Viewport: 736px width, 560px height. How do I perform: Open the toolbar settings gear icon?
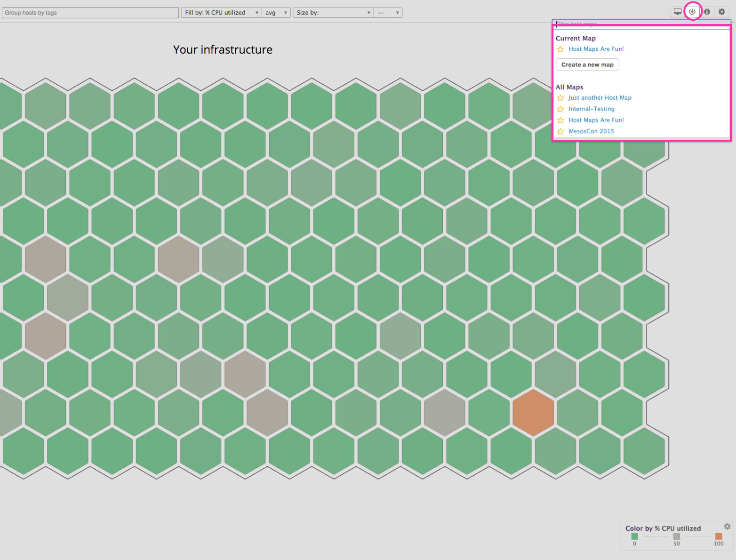721,12
